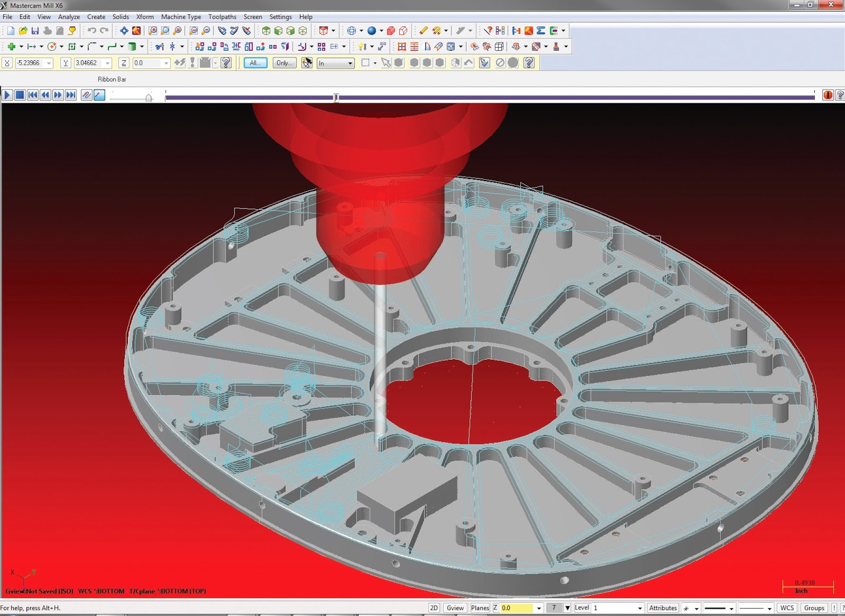Stop the backplot playback
This screenshot has width=845, height=616.
[20, 95]
